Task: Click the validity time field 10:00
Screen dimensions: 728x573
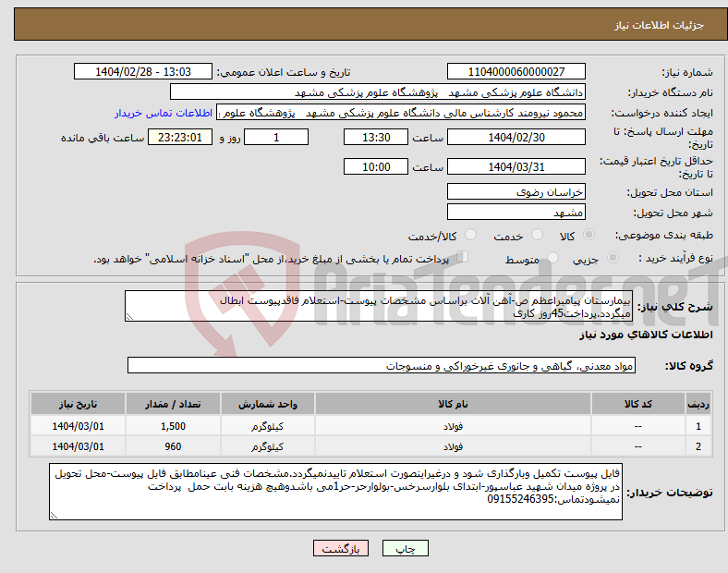Action: coord(376,166)
